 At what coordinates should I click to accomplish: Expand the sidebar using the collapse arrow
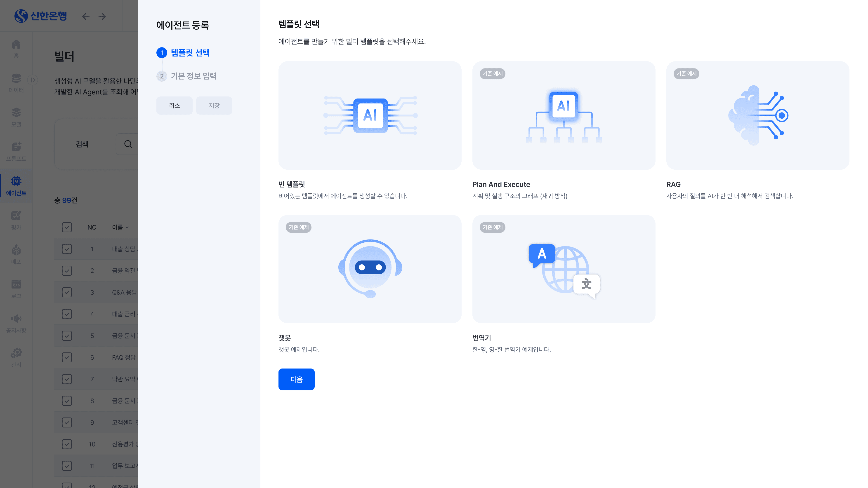point(33,80)
